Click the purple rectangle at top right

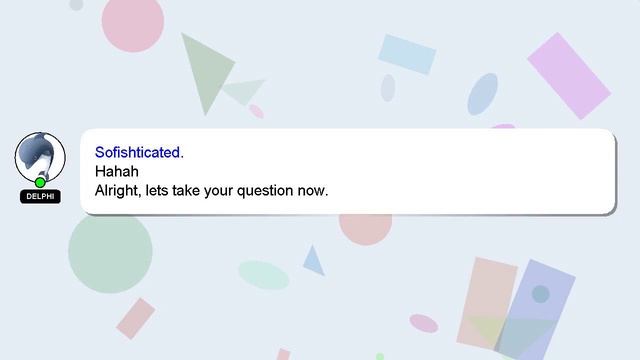click(x=569, y=76)
